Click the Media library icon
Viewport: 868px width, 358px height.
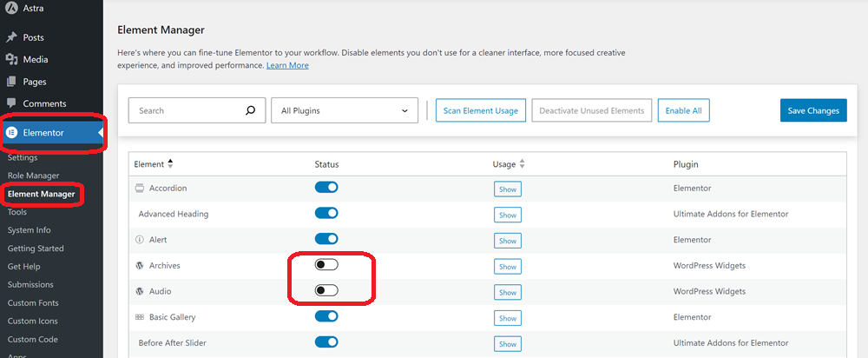point(11,59)
